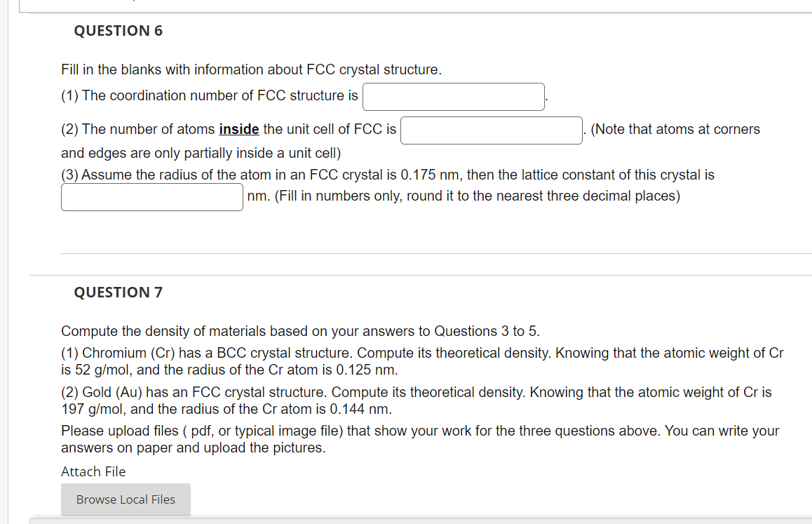Click the QUESTION 7 heading

point(117,293)
